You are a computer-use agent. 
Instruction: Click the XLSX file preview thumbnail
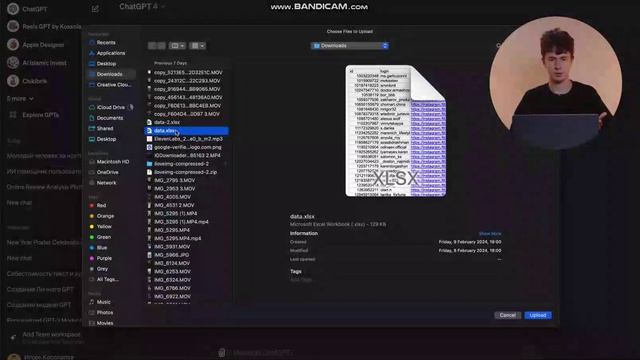(x=396, y=131)
